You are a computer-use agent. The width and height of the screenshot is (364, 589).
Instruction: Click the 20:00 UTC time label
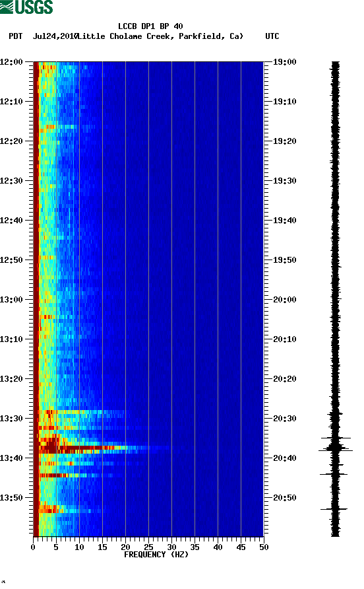pos(284,300)
